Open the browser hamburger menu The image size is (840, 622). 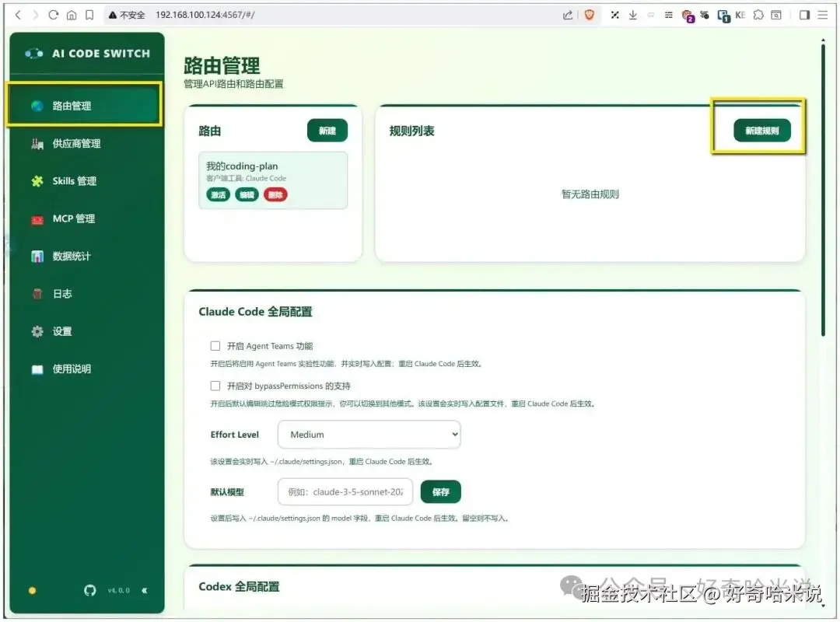pyautogui.click(x=823, y=15)
